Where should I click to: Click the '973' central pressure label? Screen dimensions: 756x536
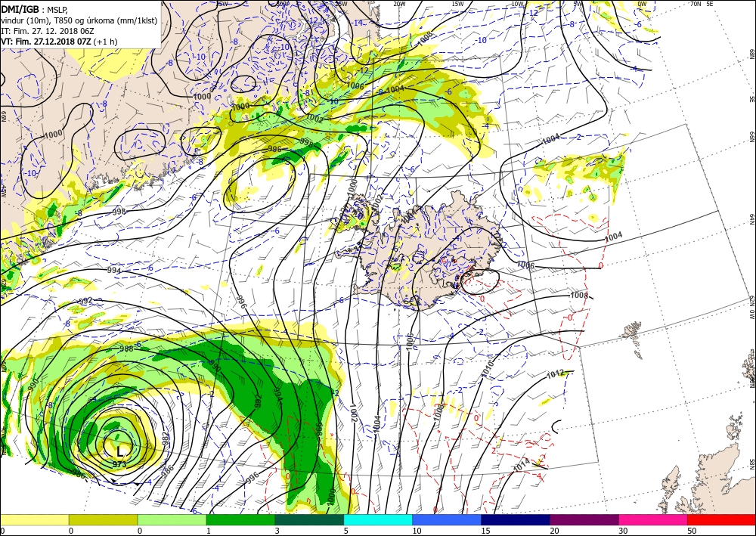pos(119,464)
